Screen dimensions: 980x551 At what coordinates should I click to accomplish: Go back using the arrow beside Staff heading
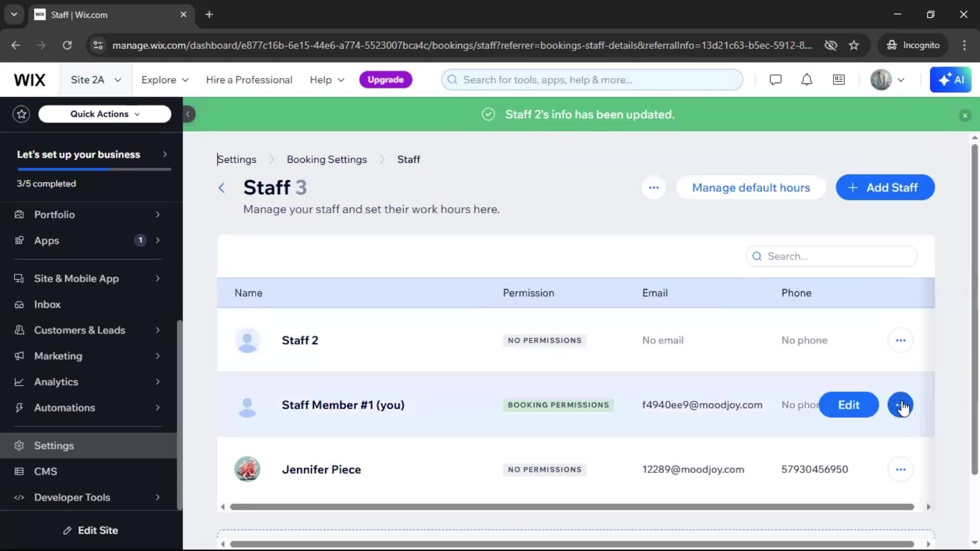pyautogui.click(x=222, y=188)
